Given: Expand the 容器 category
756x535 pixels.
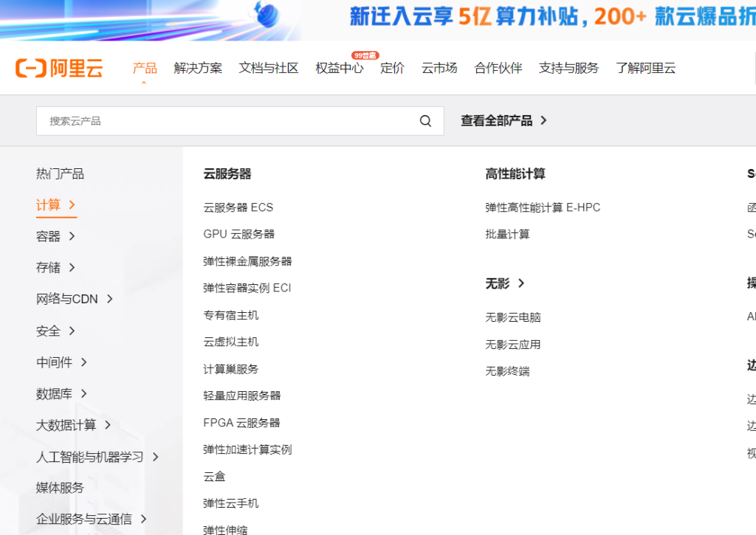Looking at the screenshot, I should click(x=56, y=236).
